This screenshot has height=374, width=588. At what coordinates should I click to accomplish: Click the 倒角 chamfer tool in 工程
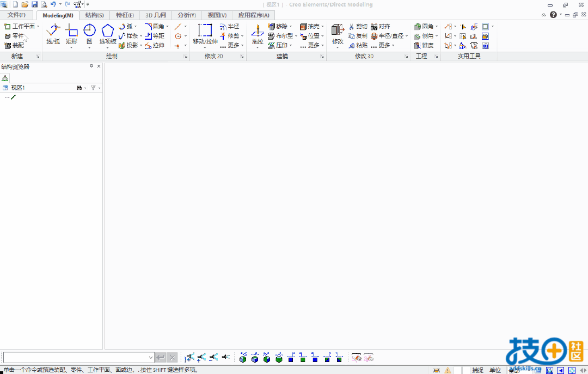coord(424,36)
